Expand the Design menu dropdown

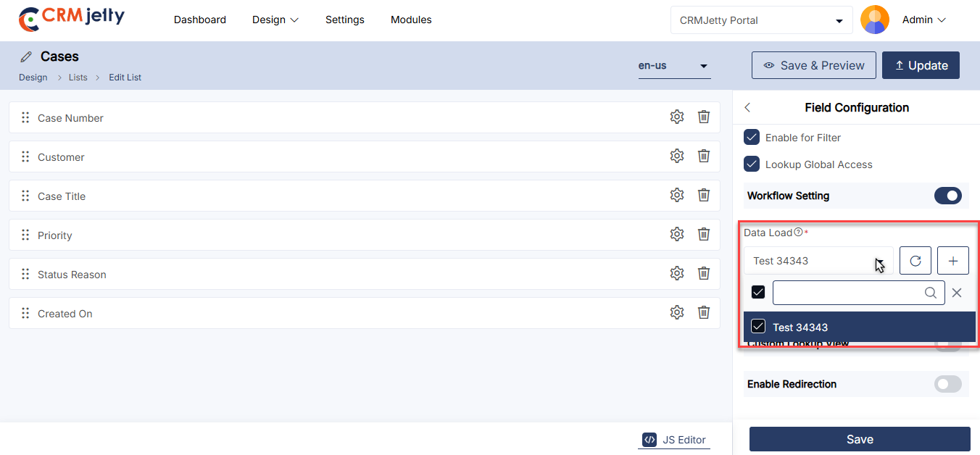(x=275, y=20)
